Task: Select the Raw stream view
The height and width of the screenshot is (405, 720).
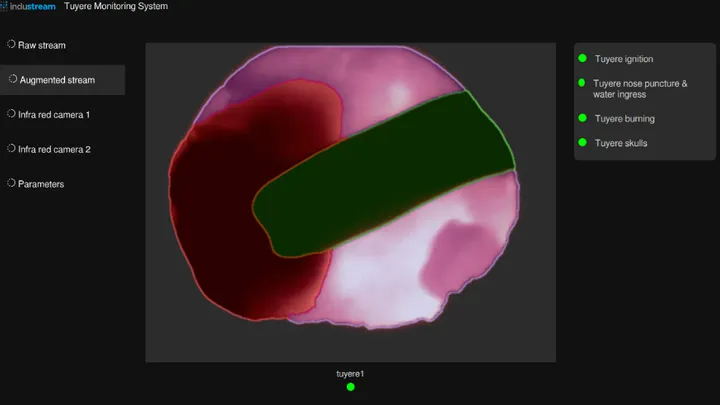Action: [40, 45]
